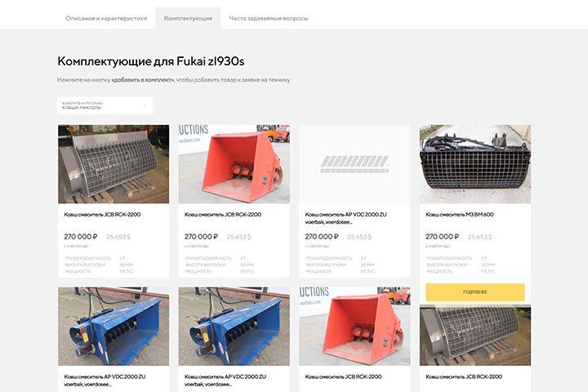Open the Описание и характеристики tab
This screenshot has width=588, height=392.
106,18
